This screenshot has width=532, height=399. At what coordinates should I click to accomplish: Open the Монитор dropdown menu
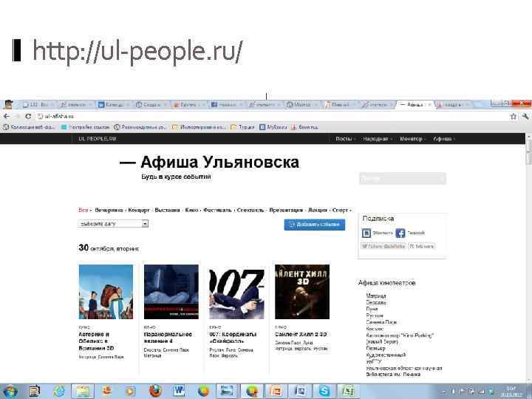click(x=412, y=139)
